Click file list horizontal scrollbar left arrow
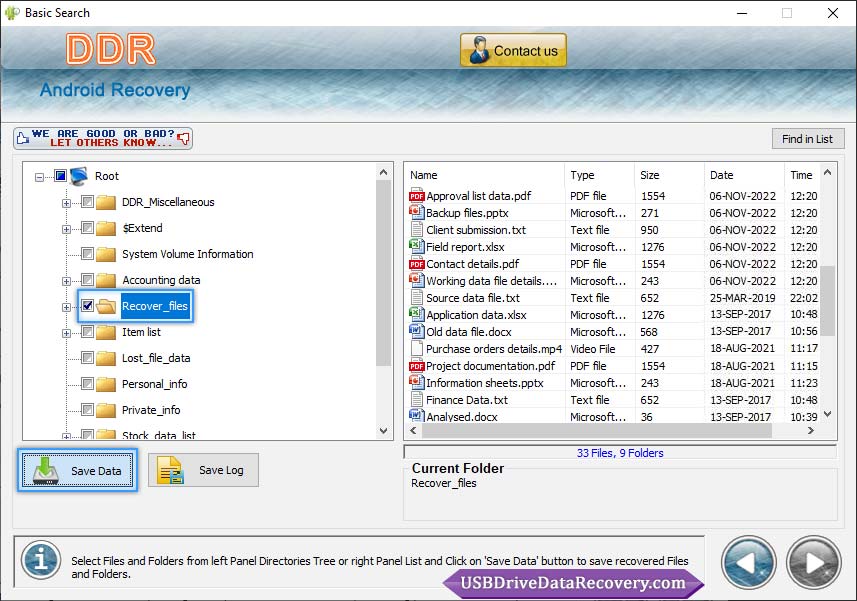The image size is (857, 601). pyautogui.click(x=414, y=431)
